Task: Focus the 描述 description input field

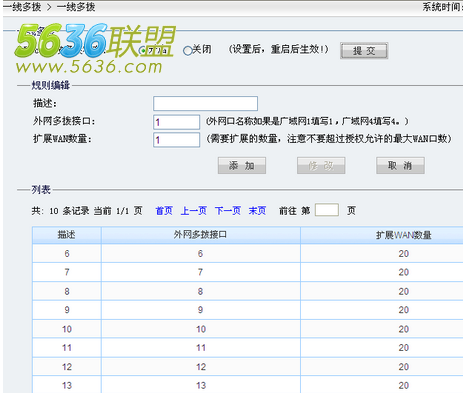Action: click(x=205, y=103)
